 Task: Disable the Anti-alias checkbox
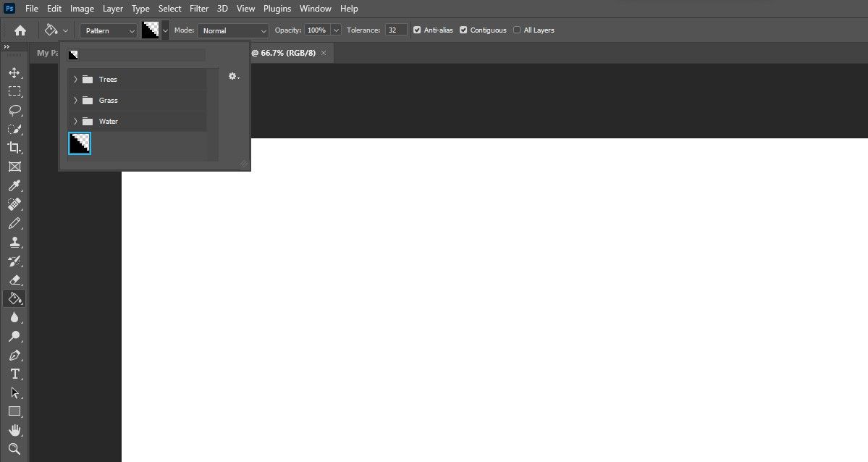pyautogui.click(x=417, y=30)
